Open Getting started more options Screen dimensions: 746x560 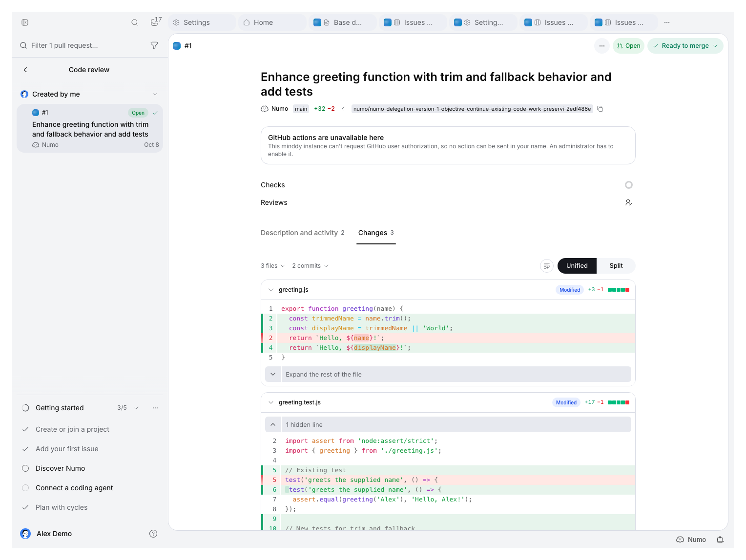155,408
